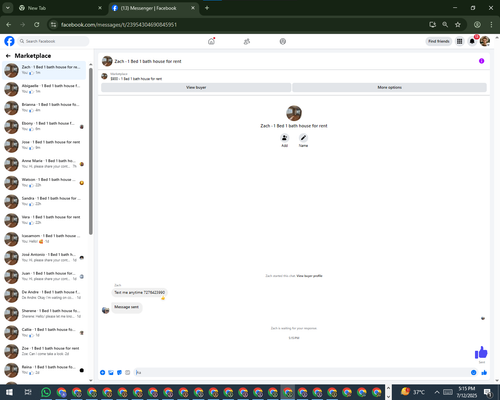This screenshot has width=500, height=400.
Task: Open the Watson conversation
Action: pos(44,182)
